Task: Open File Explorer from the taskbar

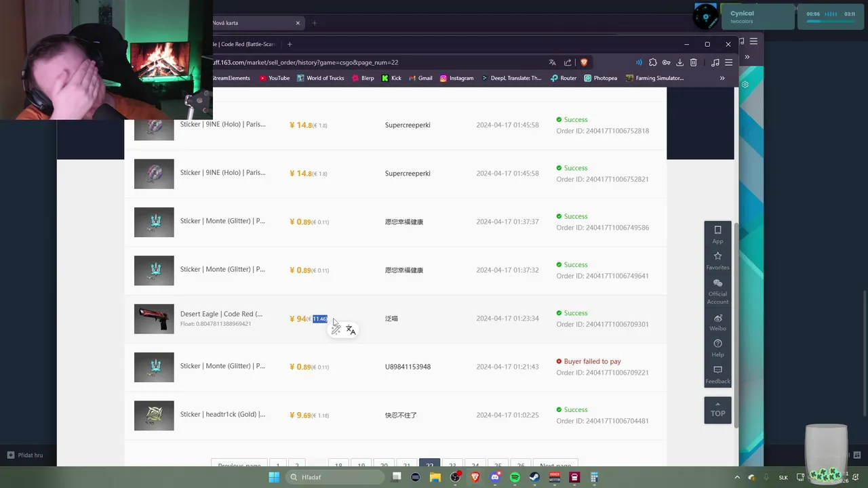Action: click(x=435, y=477)
